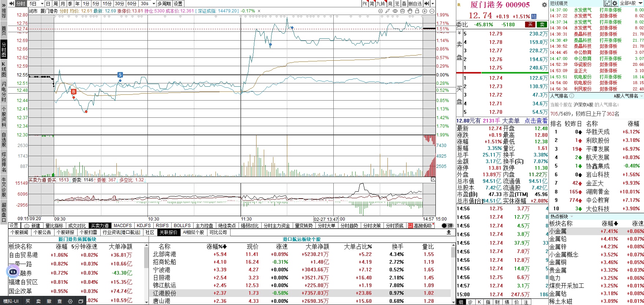This screenshot has width=644, height=305.
Task: Click the AI assistant robot floating icon
Action: point(13,271)
